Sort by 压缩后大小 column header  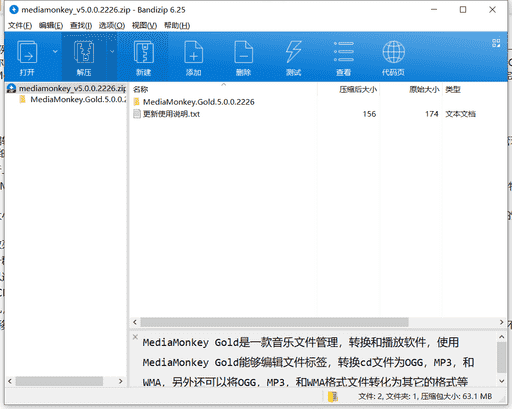pos(348,89)
